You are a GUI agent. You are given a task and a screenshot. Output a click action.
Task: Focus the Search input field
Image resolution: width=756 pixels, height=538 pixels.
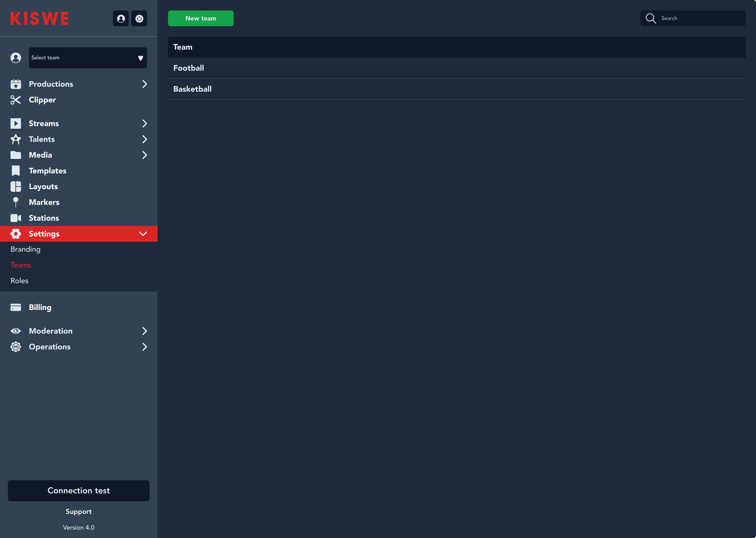point(693,19)
